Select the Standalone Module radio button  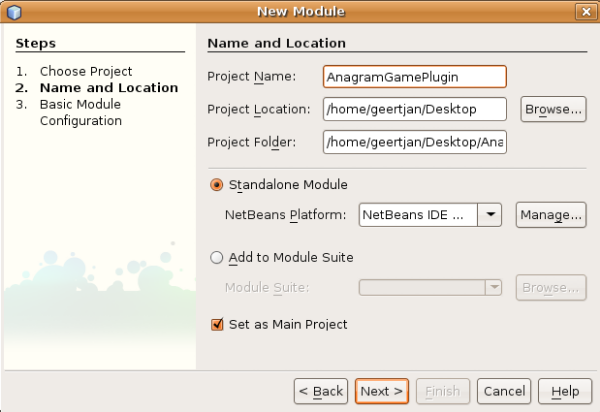click(217, 185)
